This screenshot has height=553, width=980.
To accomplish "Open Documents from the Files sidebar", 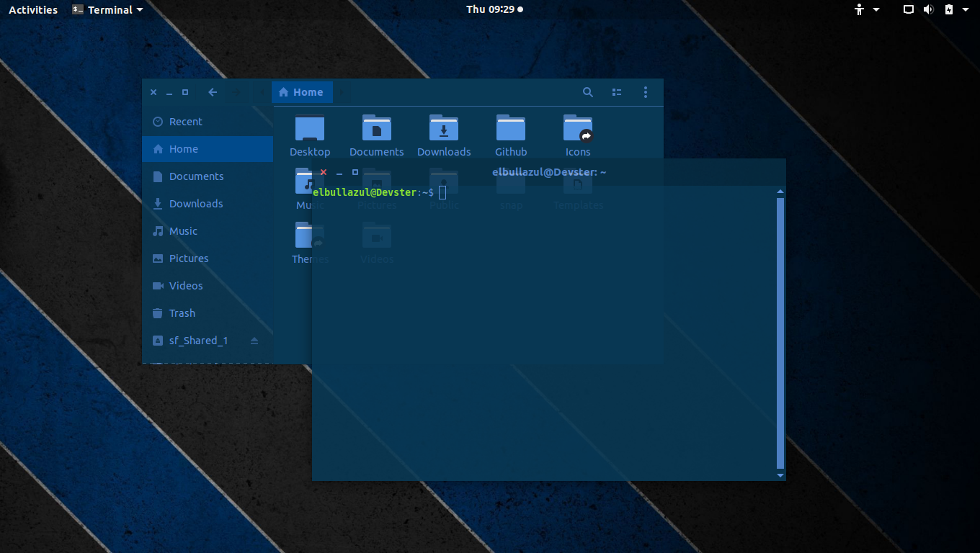I will (208, 176).
